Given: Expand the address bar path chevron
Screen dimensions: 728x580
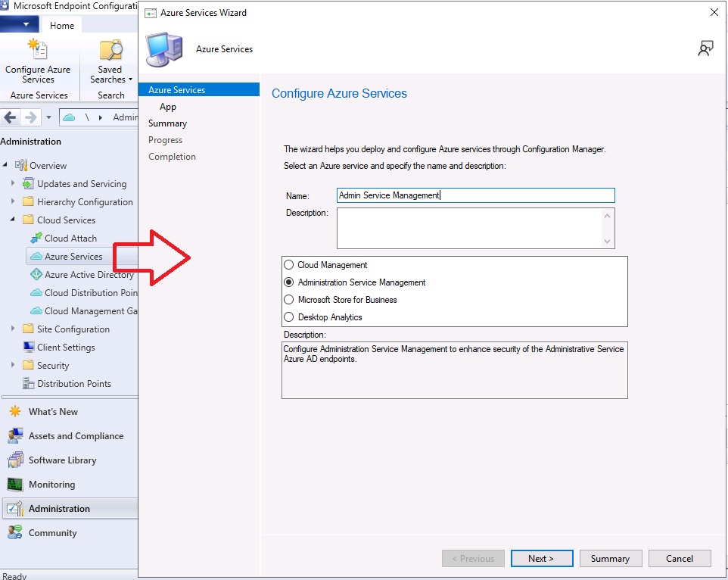Looking at the screenshot, I should pyautogui.click(x=101, y=117).
